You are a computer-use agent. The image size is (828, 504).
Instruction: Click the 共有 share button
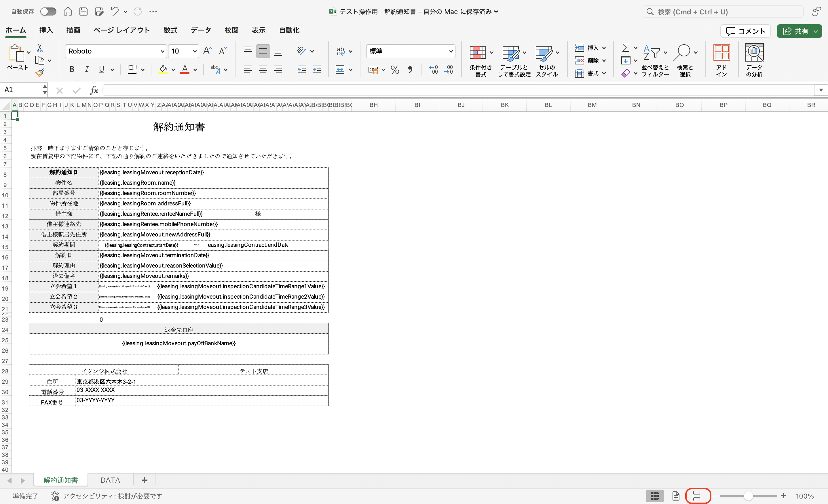(795, 31)
